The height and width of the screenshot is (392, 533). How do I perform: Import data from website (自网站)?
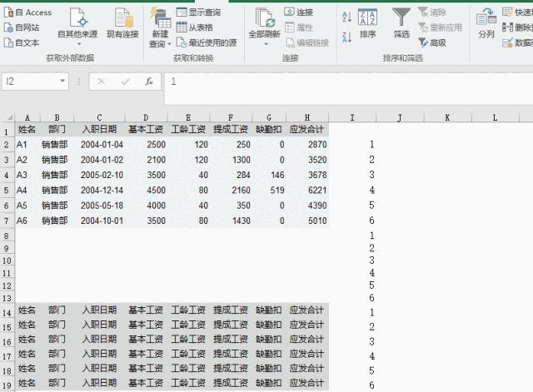coord(22,27)
